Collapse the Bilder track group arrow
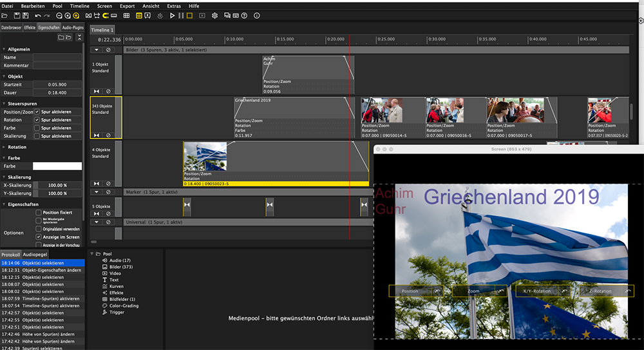The height and width of the screenshot is (350, 644). (97, 50)
